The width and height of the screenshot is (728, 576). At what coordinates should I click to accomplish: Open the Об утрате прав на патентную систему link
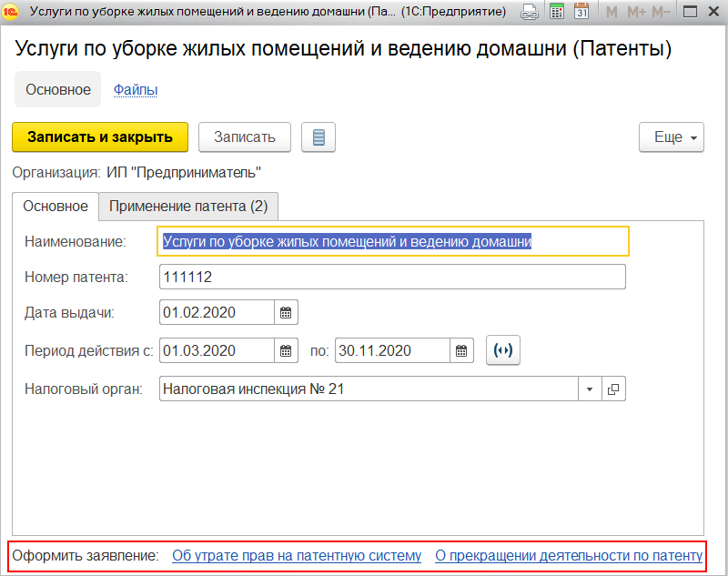pos(297,556)
